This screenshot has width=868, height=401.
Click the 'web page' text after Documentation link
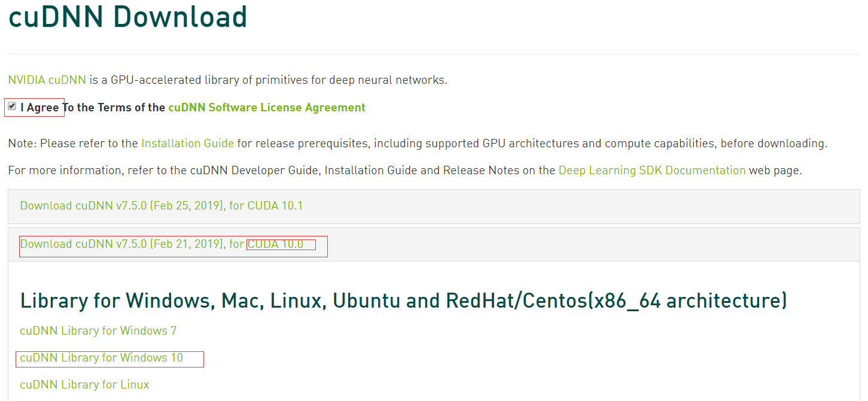[x=775, y=171]
